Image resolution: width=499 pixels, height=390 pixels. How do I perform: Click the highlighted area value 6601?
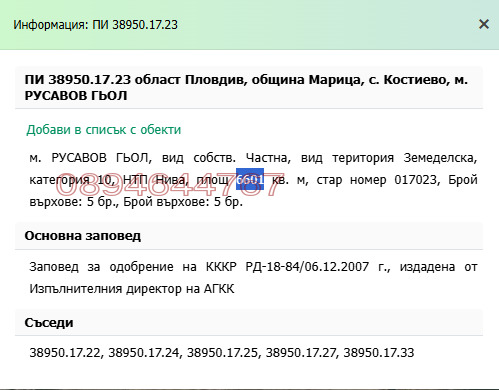250,179
